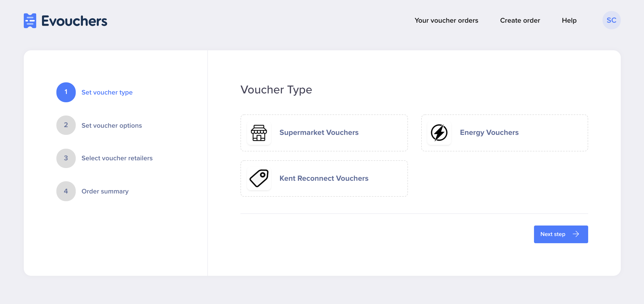
Task: Proceed with the Next step button
Action: tap(561, 234)
